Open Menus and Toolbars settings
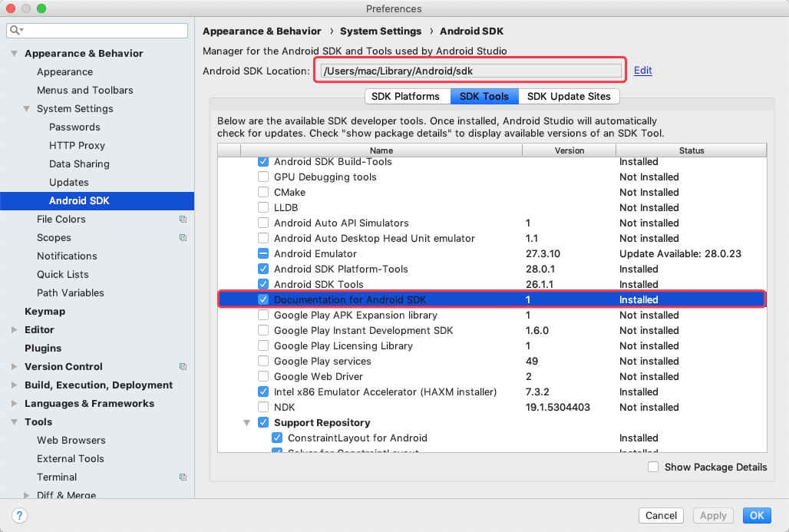Image resolution: width=789 pixels, height=532 pixels. 85,90
